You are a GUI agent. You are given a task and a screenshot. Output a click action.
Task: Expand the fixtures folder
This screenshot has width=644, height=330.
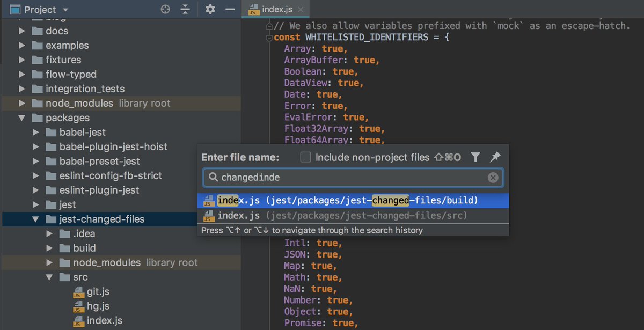point(22,60)
